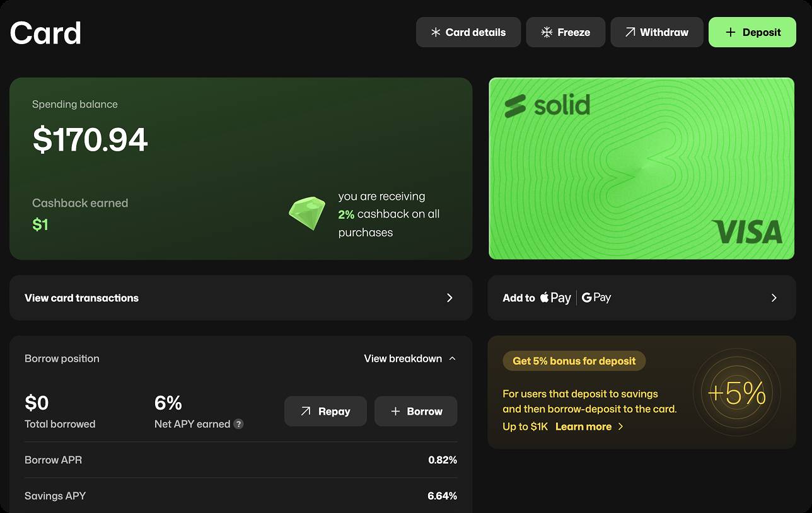Click the arrow next to Learn more
This screenshot has height=513, width=812.
pos(620,427)
